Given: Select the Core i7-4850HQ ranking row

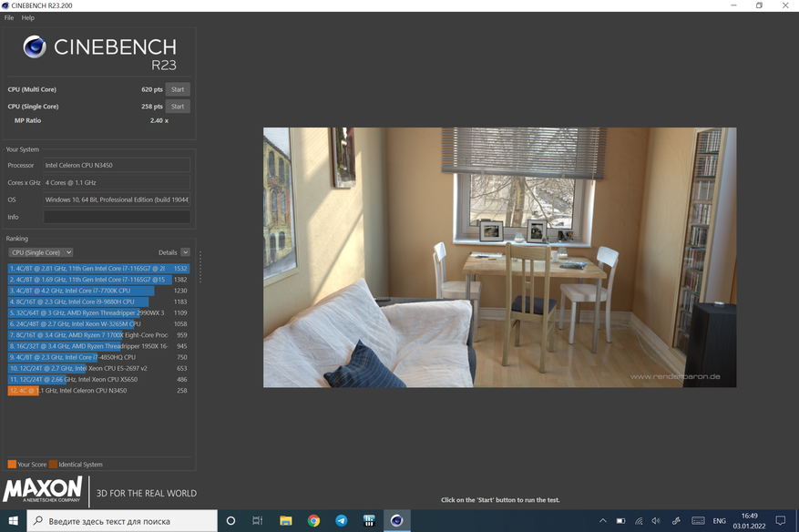Looking at the screenshot, I should pos(99,357).
